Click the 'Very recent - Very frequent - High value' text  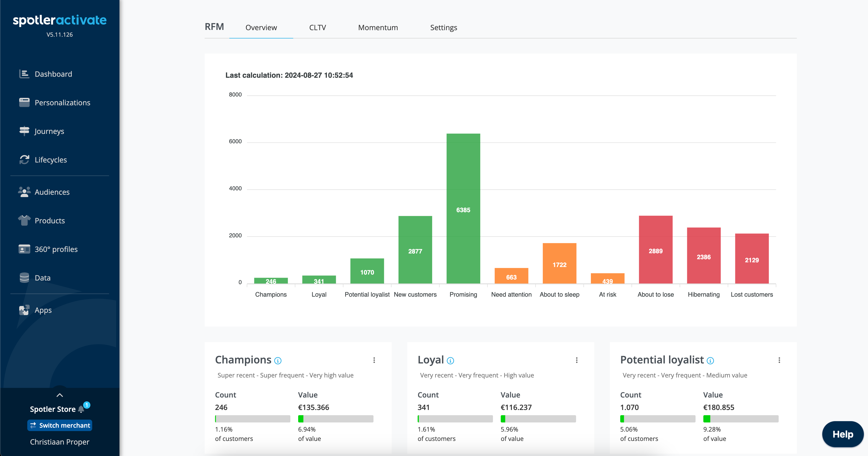tap(477, 375)
